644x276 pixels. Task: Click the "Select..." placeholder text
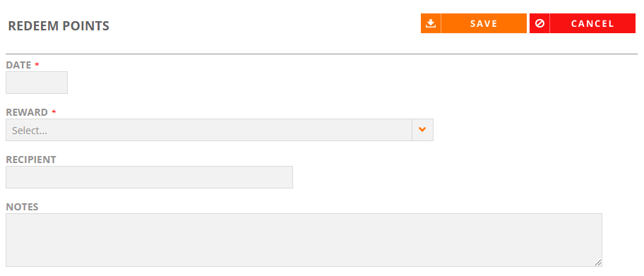coord(29,131)
